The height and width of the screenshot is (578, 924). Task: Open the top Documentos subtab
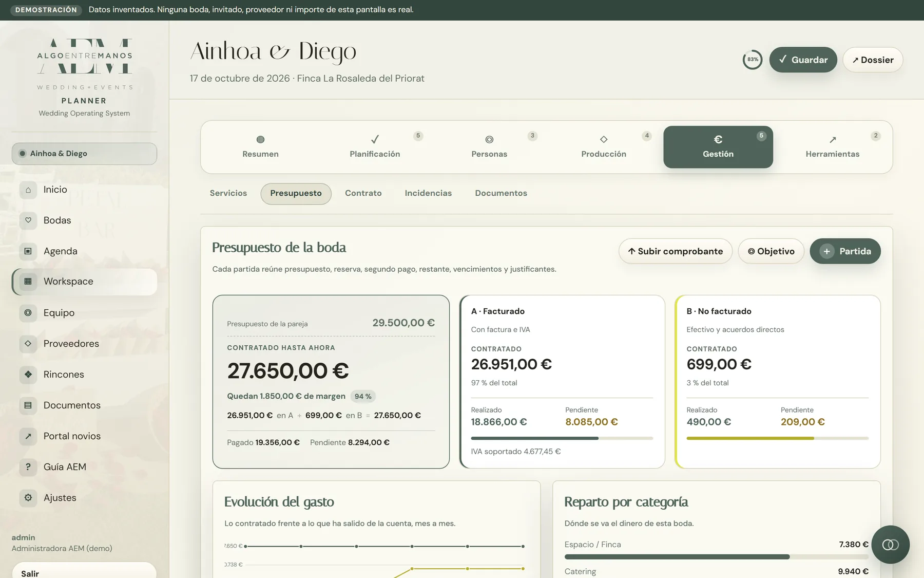pos(501,193)
